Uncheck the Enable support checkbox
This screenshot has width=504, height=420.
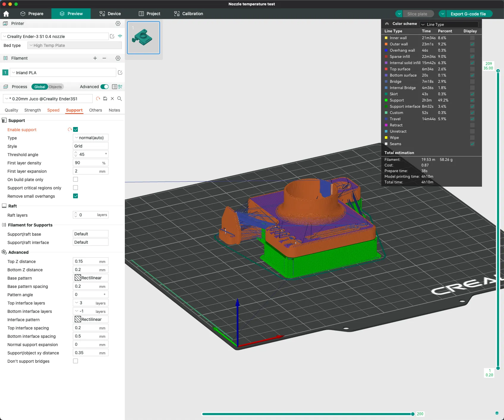tap(75, 129)
